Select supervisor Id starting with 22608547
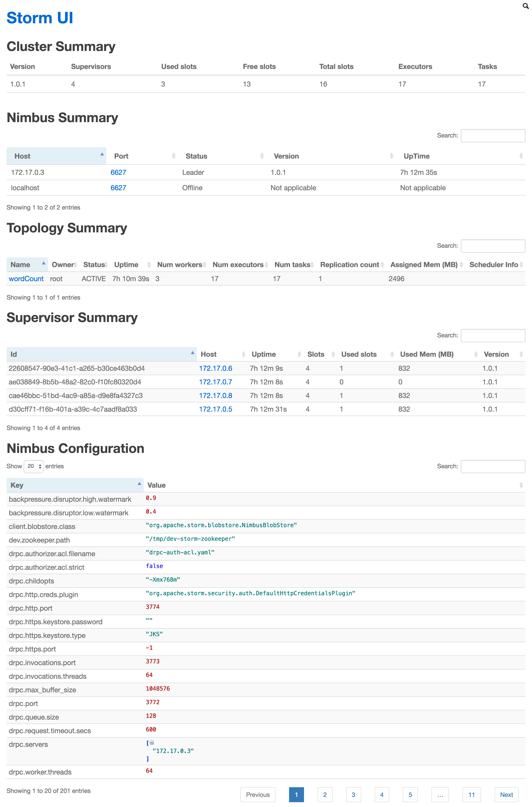 pyautogui.click(x=77, y=368)
